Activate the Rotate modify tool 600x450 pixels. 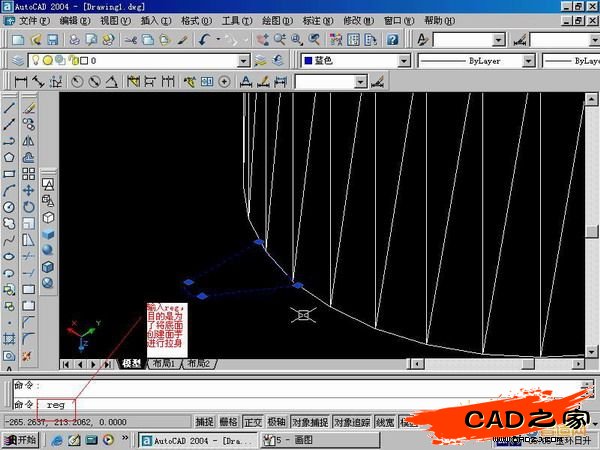pos(29,206)
